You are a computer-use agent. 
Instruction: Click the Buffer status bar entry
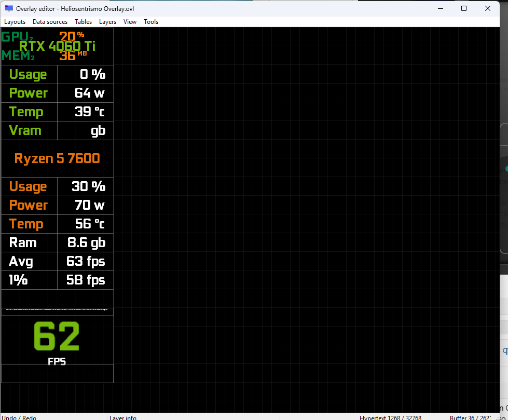tap(471, 417)
